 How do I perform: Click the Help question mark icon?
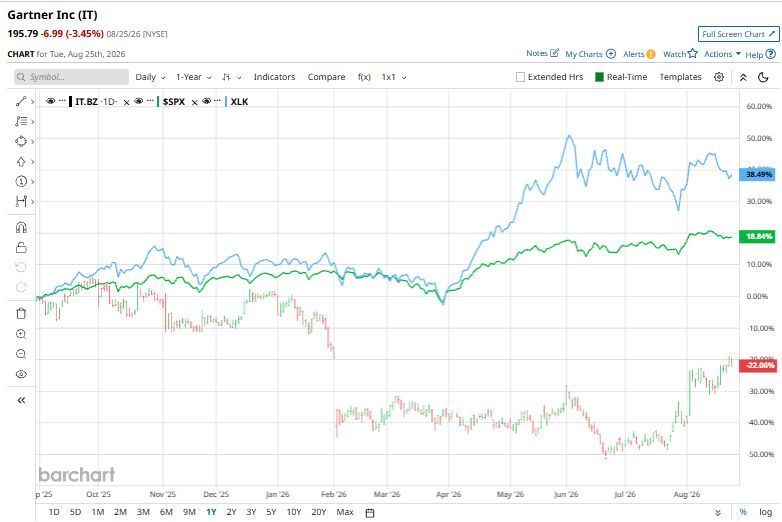771,54
